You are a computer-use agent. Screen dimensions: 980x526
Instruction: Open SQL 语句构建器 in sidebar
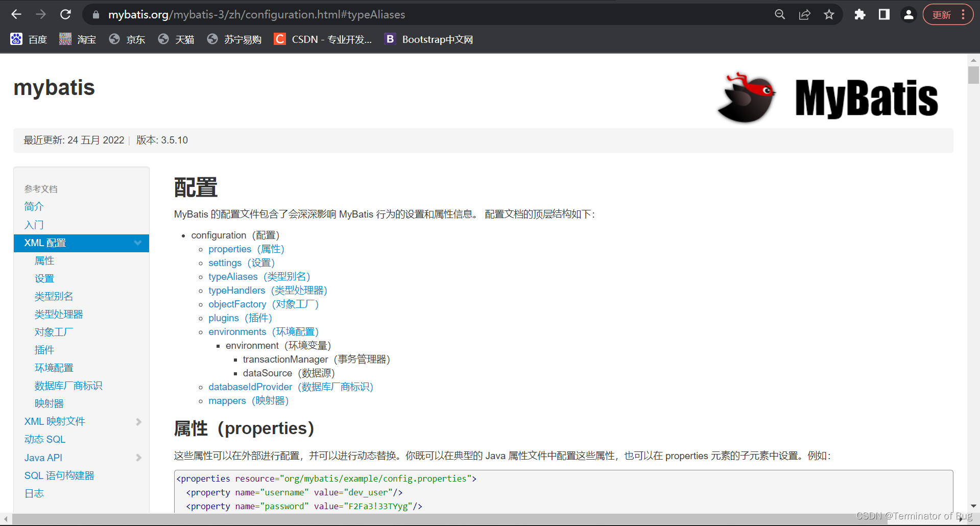click(x=59, y=475)
